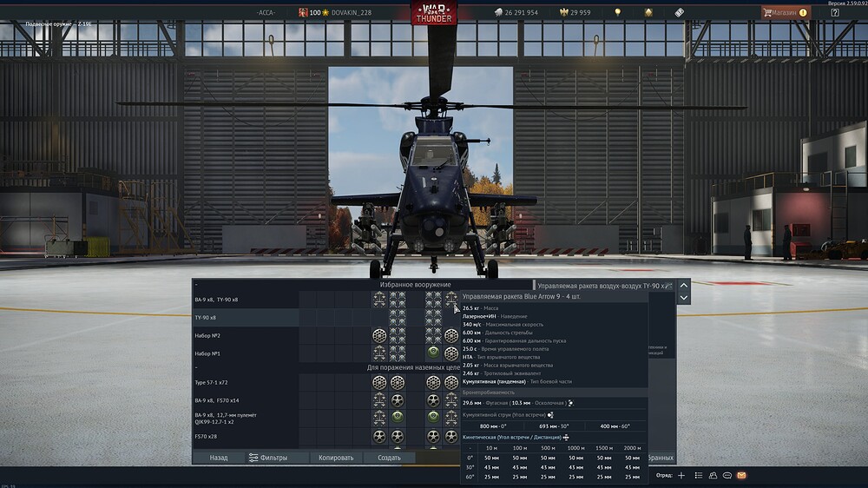The image size is (868, 488).
Task: Open the ticket icon in top bar
Action: (680, 12)
